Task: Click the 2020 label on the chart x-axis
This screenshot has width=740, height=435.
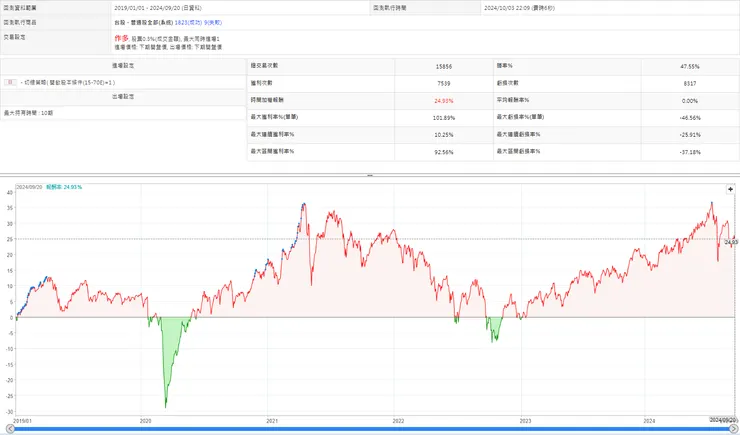Action: [145, 420]
